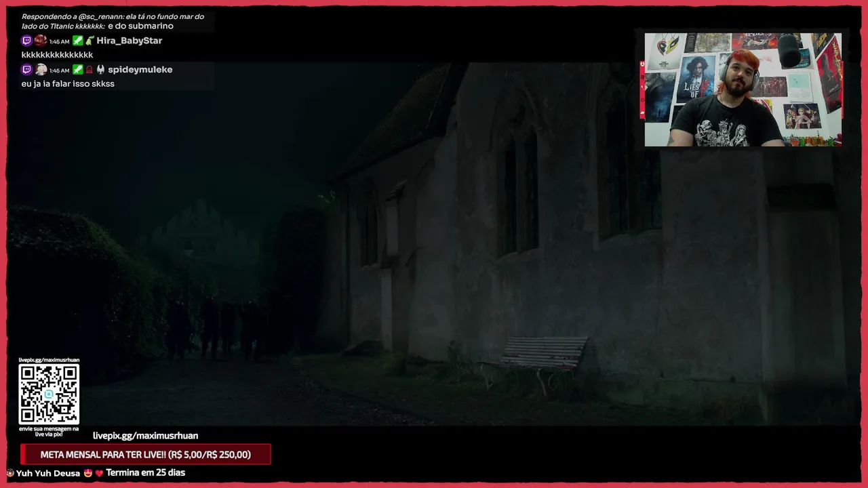
Task: Click the username Hira_BabyStar in chat
Action: [x=130, y=41]
